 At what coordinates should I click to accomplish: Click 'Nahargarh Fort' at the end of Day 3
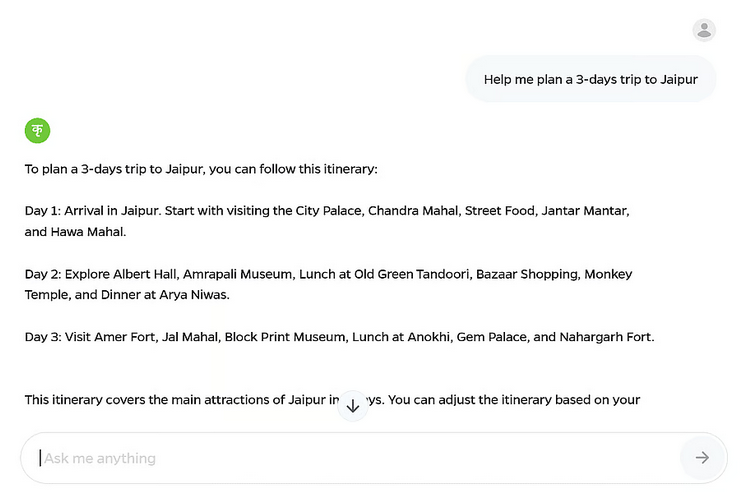(605, 337)
